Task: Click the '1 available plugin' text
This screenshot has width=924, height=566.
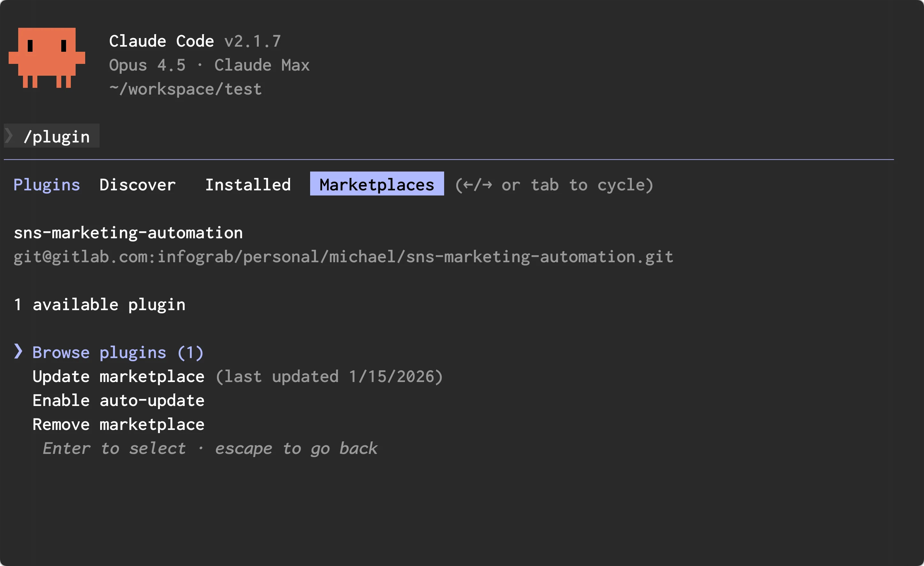Action: (x=100, y=304)
